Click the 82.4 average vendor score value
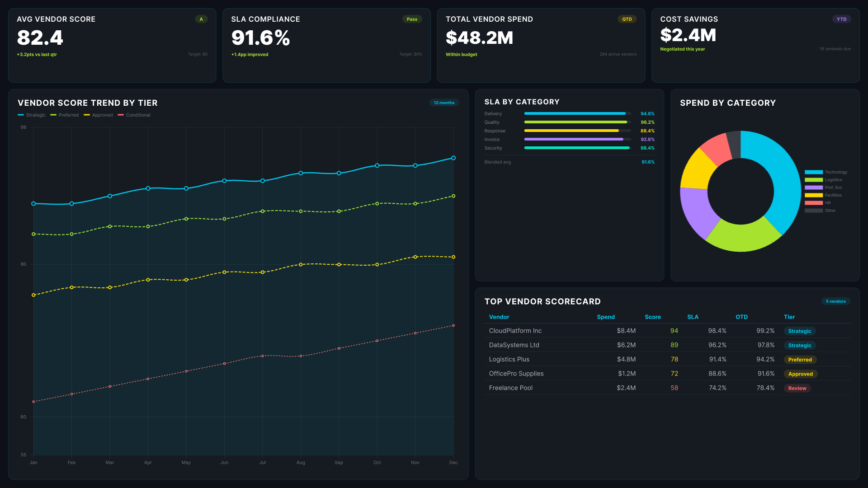The image size is (868, 488). (x=40, y=38)
